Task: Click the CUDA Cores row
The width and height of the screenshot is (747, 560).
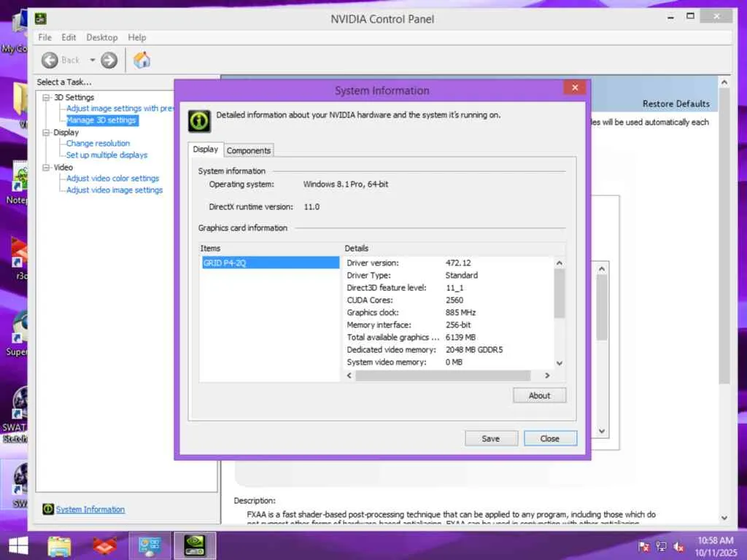Action: (449, 300)
